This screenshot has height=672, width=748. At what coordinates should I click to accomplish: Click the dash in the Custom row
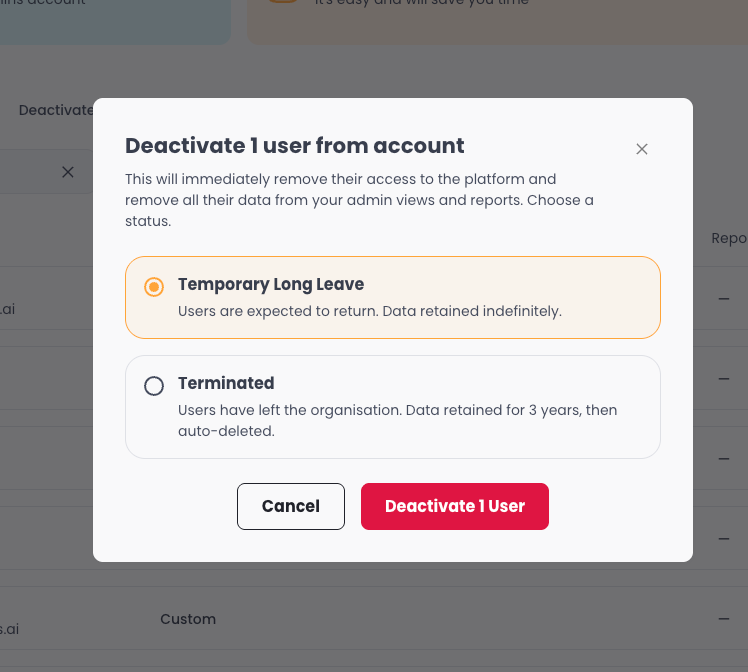tap(724, 619)
